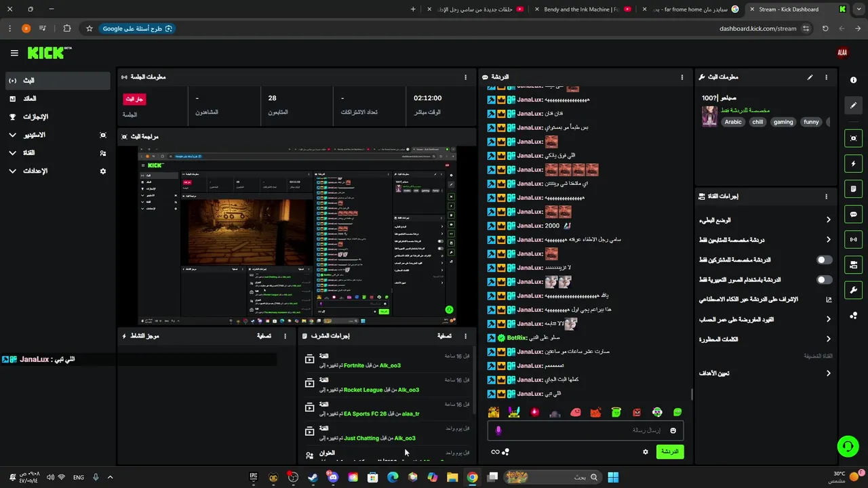Open the account age restrictions row القيود المفروضة على عمر الحساب
The image size is (868, 488).
pos(766,319)
